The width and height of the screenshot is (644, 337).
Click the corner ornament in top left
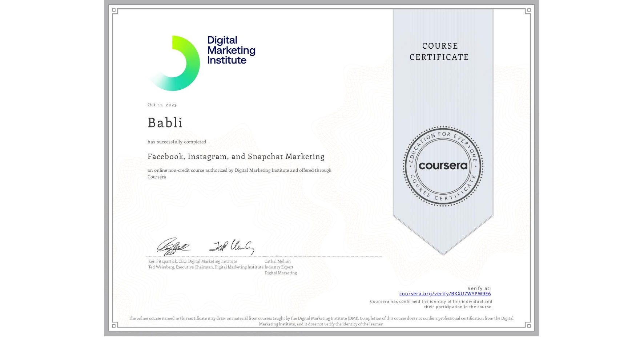pyautogui.click(x=114, y=11)
